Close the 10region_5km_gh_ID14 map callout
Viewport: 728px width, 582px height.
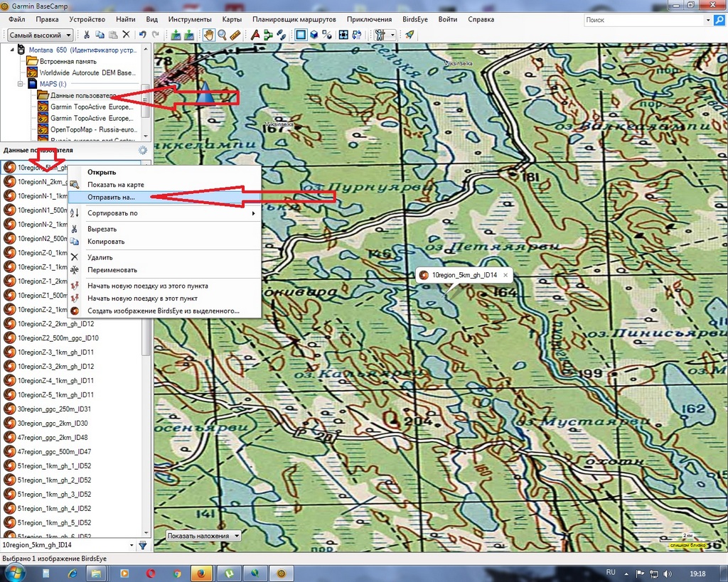point(505,275)
